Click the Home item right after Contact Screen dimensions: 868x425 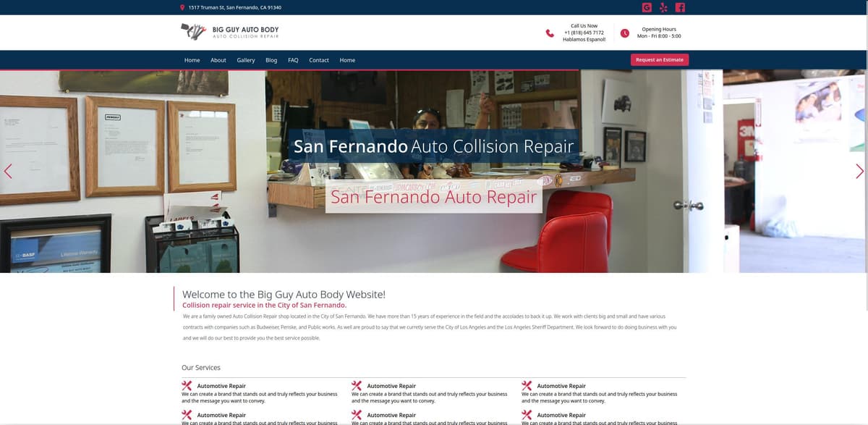[347, 60]
